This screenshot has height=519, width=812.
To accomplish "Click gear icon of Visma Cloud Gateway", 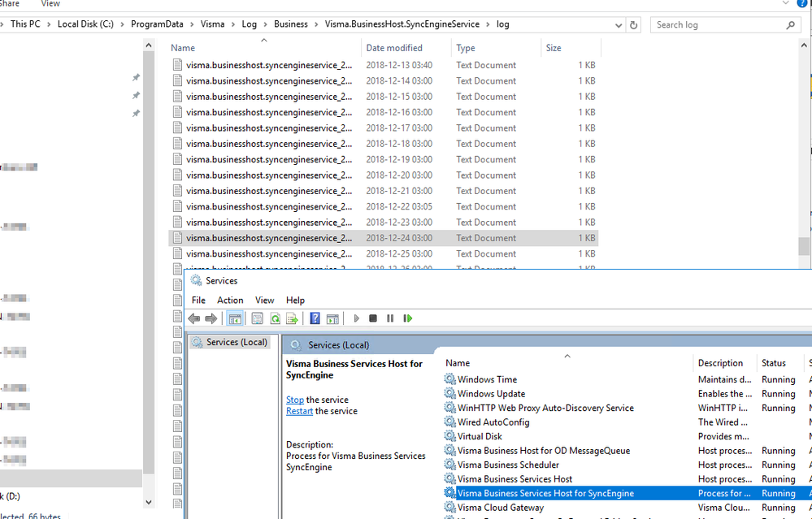I will (x=450, y=508).
